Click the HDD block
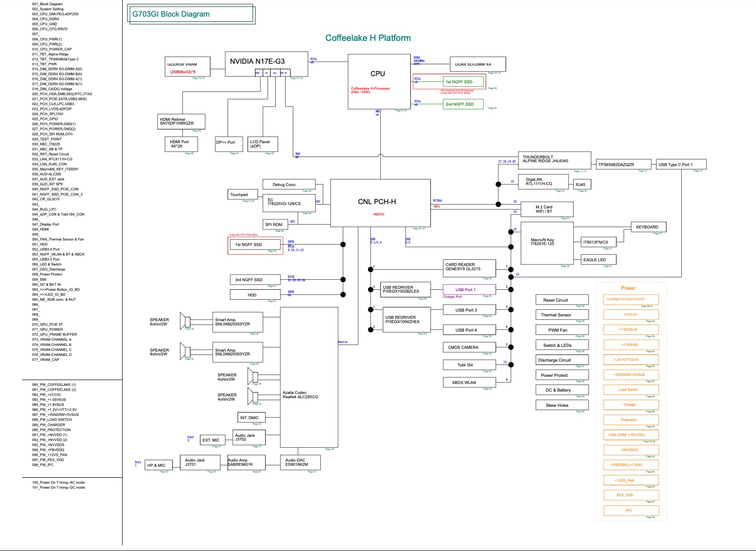This screenshot has width=756, height=551. [x=256, y=295]
